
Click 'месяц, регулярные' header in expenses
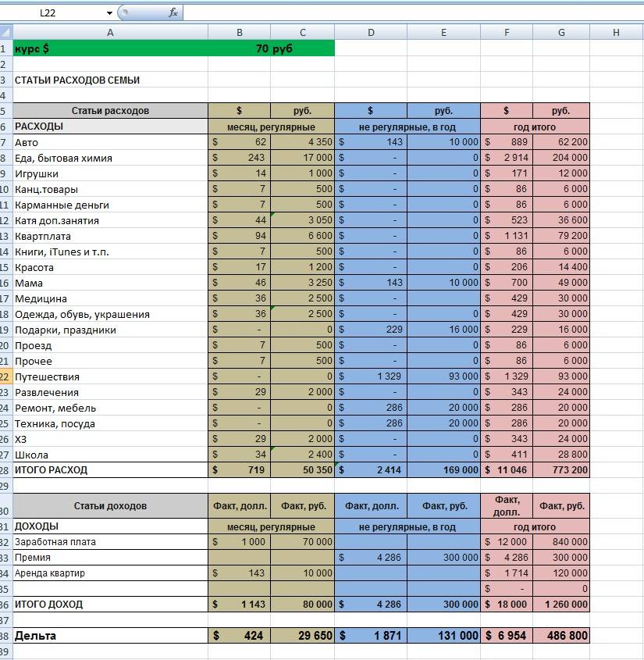pos(271,127)
